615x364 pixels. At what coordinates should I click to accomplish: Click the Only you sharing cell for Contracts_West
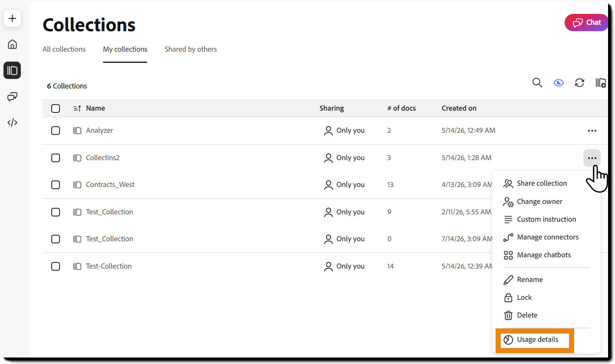pos(344,184)
